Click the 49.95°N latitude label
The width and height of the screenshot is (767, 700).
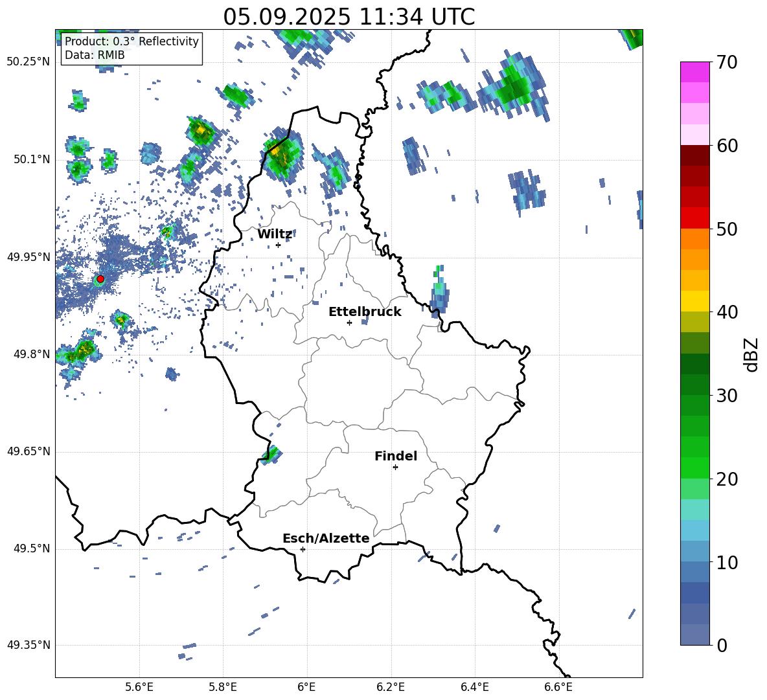pos(29,257)
